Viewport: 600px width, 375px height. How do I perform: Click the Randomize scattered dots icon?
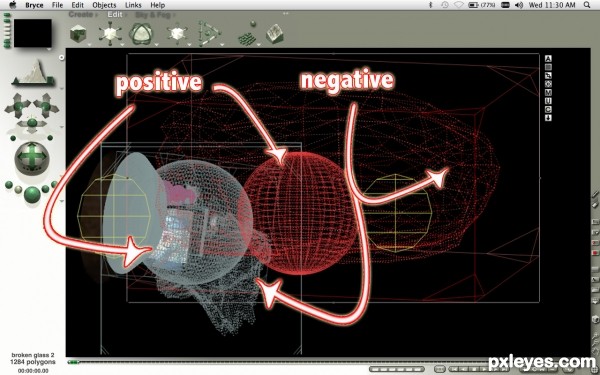[247, 35]
